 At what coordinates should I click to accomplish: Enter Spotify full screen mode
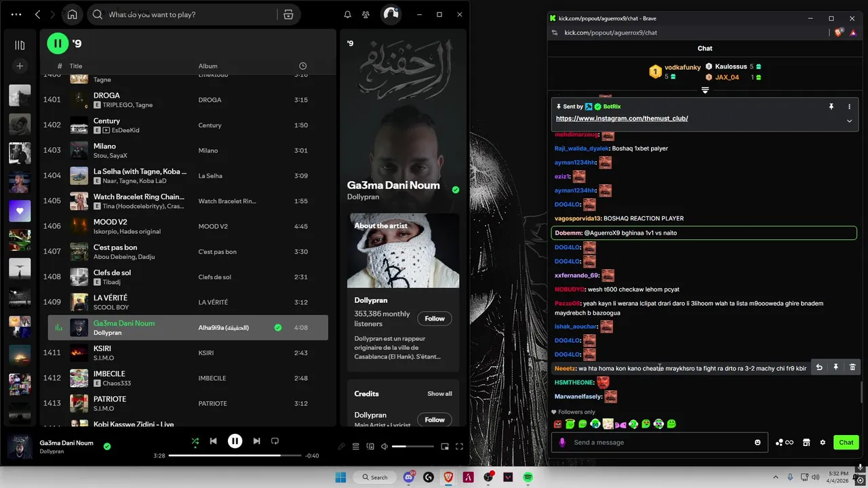459,447
